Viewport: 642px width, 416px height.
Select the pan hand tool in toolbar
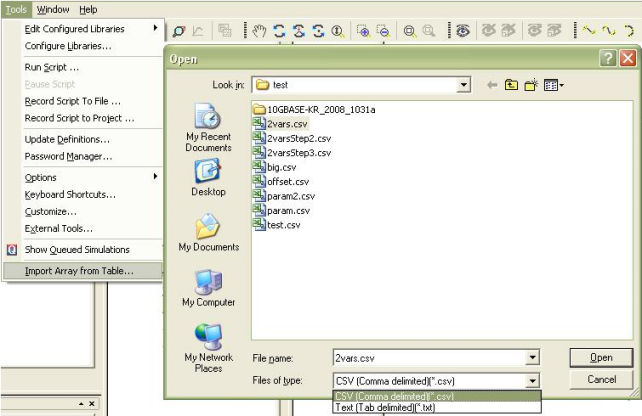258,31
